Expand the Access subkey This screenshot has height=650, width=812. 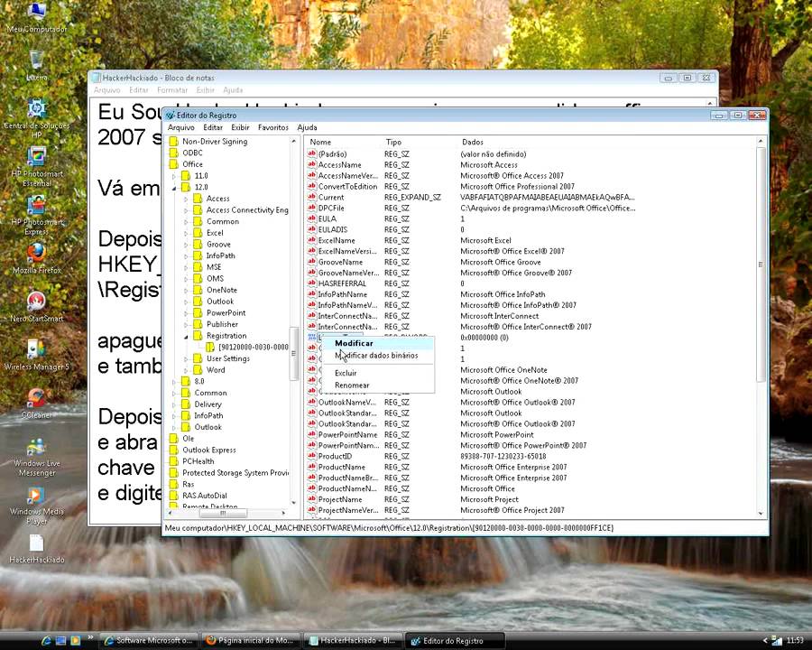(186, 199)
